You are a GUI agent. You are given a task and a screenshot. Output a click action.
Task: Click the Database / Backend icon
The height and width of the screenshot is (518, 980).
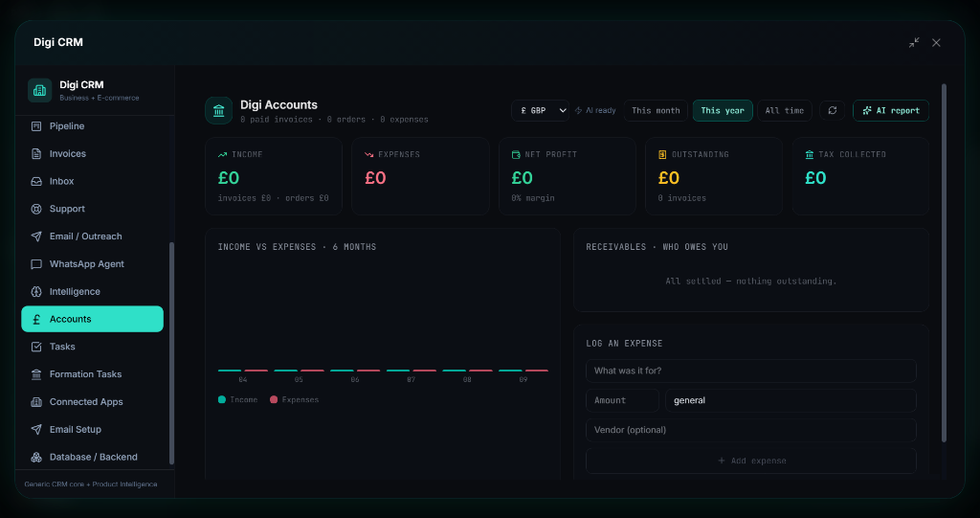36,457
